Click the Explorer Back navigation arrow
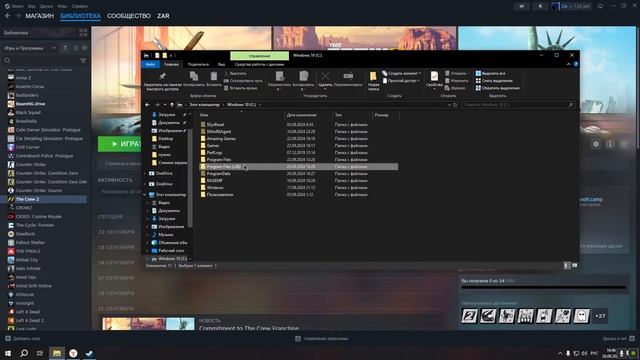This screenshot has width=640, height=360. pos(147,105)
